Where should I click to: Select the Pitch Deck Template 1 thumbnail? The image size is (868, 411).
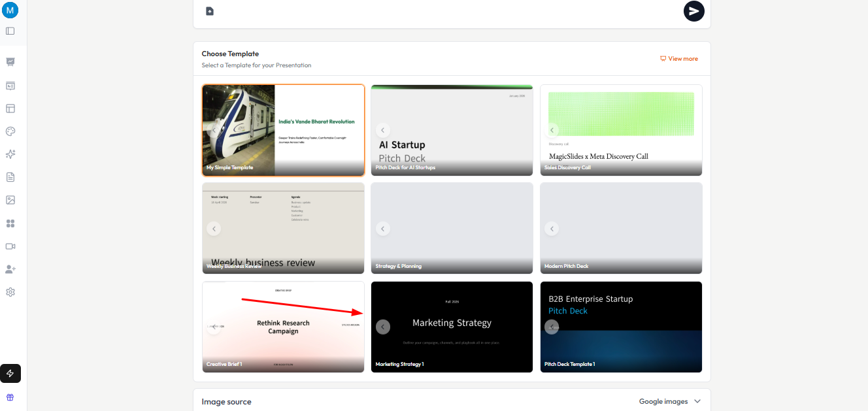(621, 327)
